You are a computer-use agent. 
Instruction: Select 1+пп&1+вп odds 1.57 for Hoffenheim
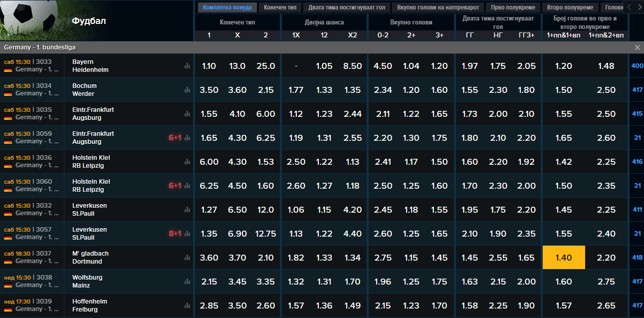[x=563, y=306]
